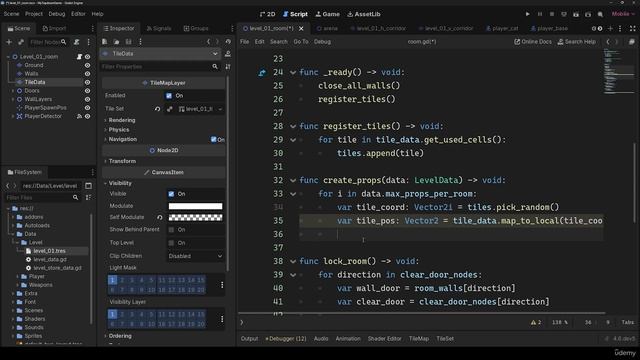Open Clip Children Disabled dropdown
640x360 pixels.
pos(196,256)
